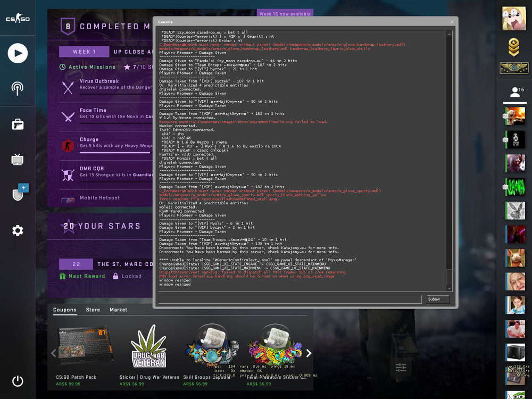Click the console command input field
The width and height of the screenshot is (532, 399).
tap(290, 299)
